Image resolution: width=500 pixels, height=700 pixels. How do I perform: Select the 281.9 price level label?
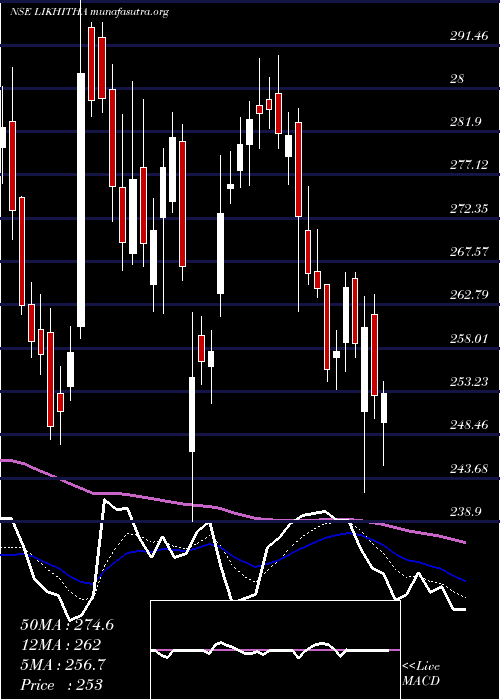466,122
